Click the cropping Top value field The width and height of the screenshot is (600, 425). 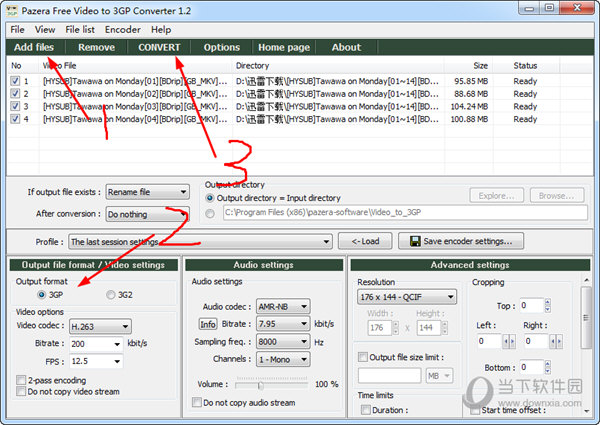[x=532, y=305]
